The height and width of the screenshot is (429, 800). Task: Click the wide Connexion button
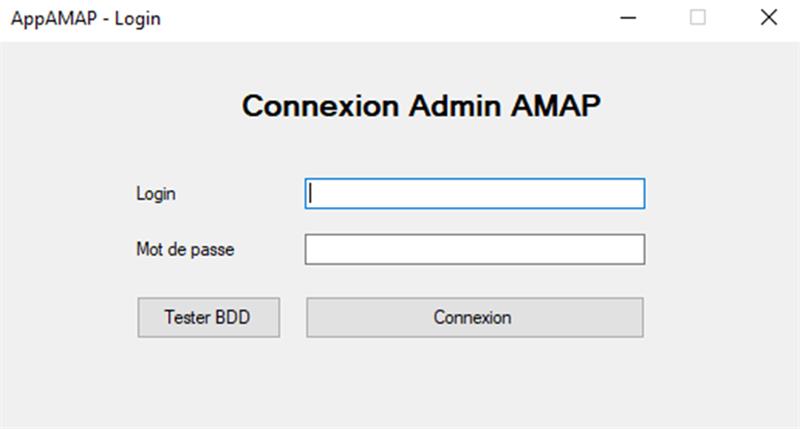tap(474, 317)
